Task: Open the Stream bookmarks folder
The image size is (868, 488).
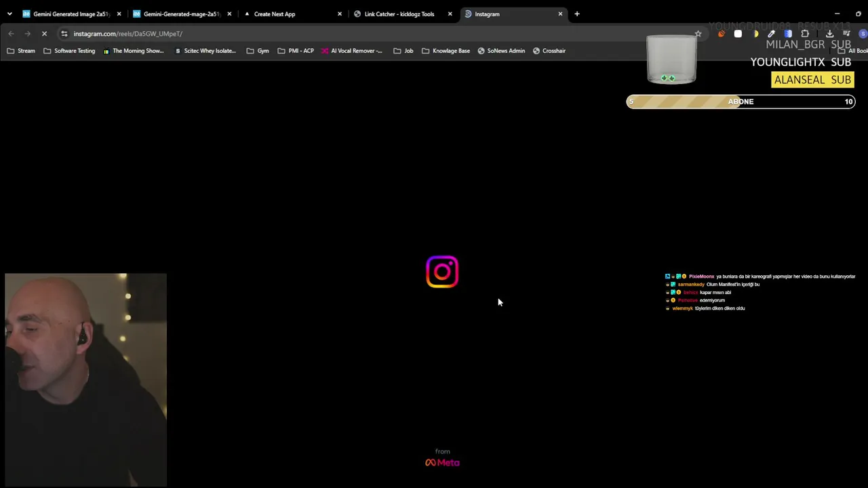Action: 21,51
